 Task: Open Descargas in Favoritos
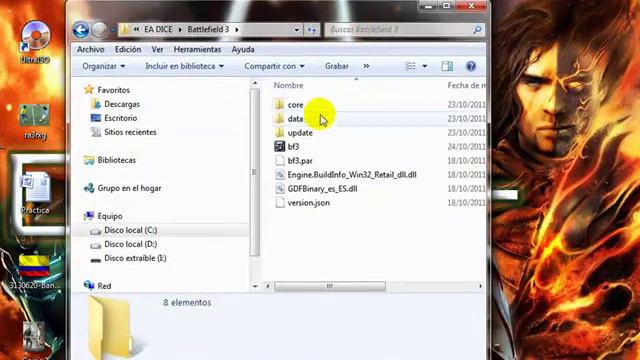click(122, 104)
